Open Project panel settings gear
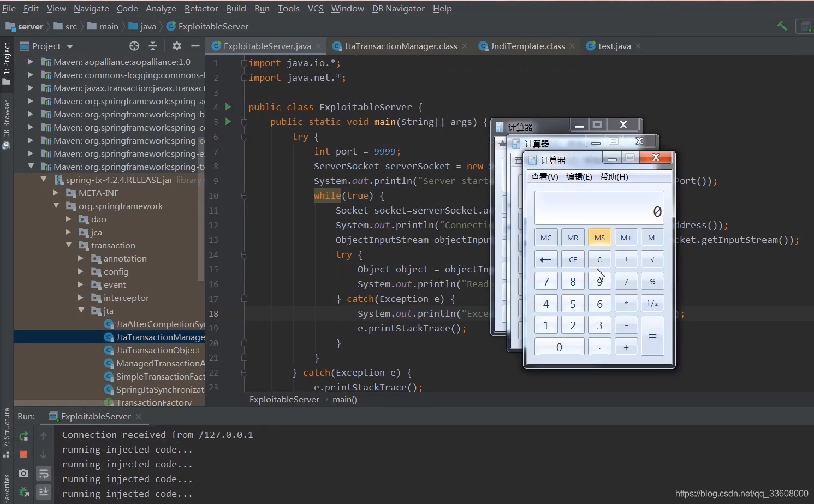814x504 pixels. click(x=176, y=46)
